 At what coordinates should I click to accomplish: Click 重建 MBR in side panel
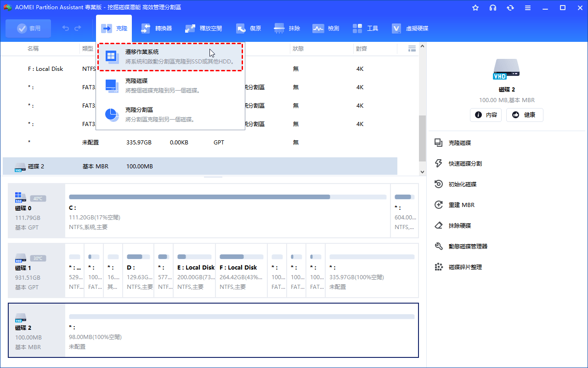coord(461,205)
